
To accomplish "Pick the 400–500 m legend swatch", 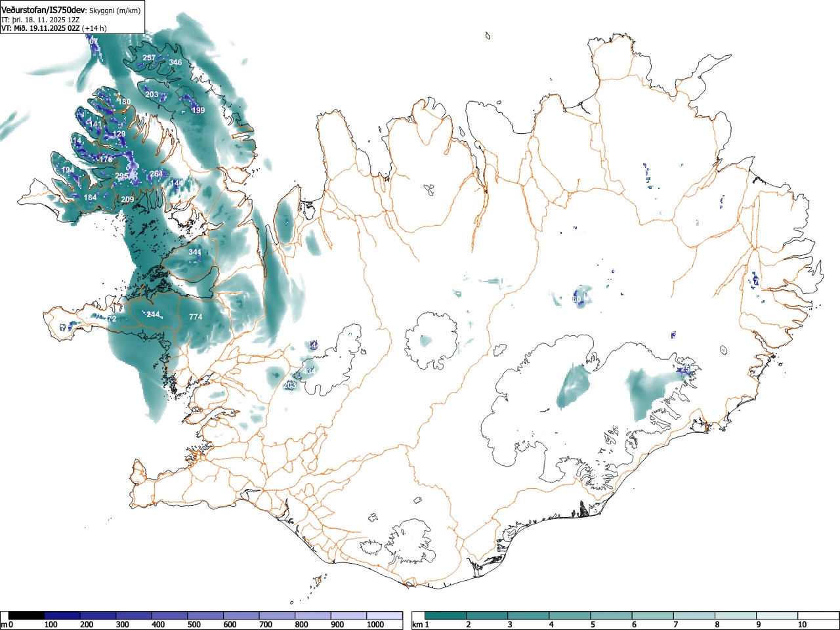I will (x=169, y=616).
